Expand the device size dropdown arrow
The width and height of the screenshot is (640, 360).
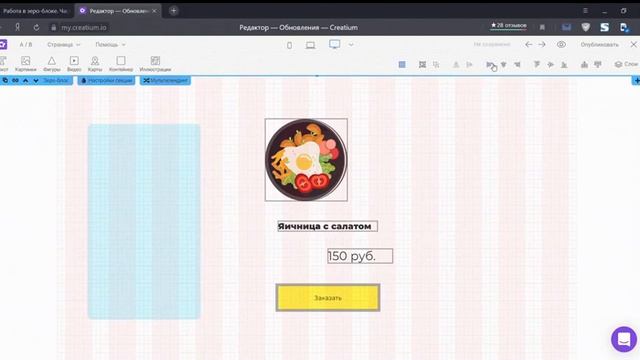coord(351,44)
